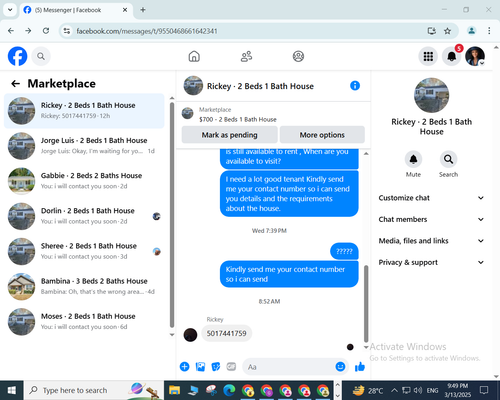Expand the Customize chat section
Image resolution: width=500 pixels, height=400 pixels.
coord(431,198)
